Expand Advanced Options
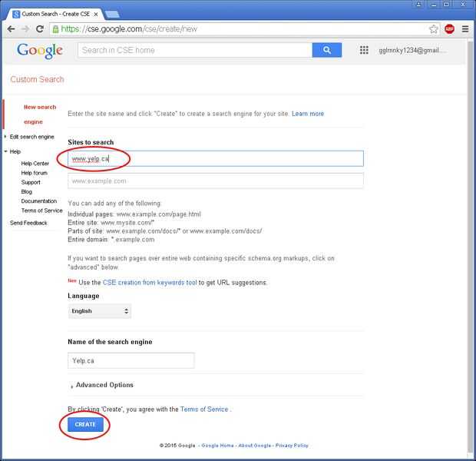476x461 pixels. click(x=101, y=385)
